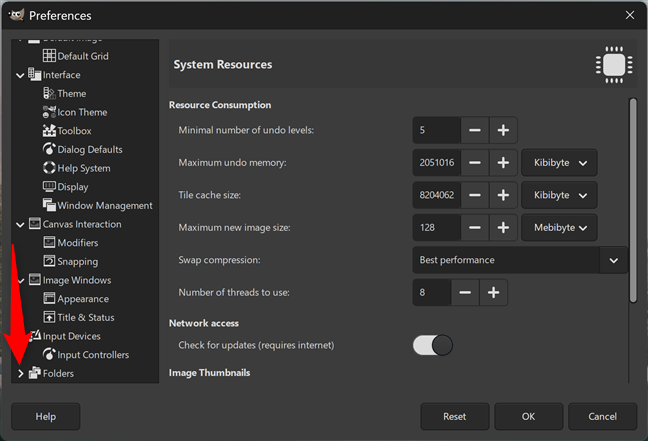The height and width of the screenshot is (441, 648).
Task: Select the Help System lifebuoy icon
Action: (49, 168)
